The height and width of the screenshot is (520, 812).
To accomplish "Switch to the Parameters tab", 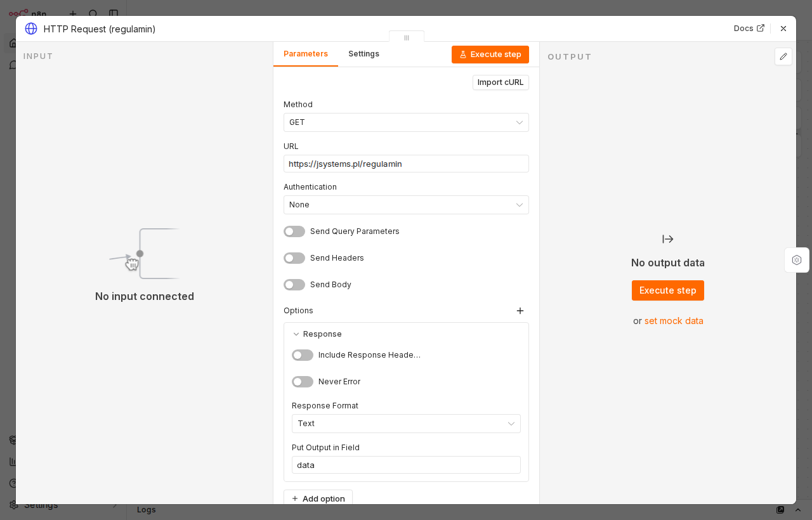I will pos(306,54).
